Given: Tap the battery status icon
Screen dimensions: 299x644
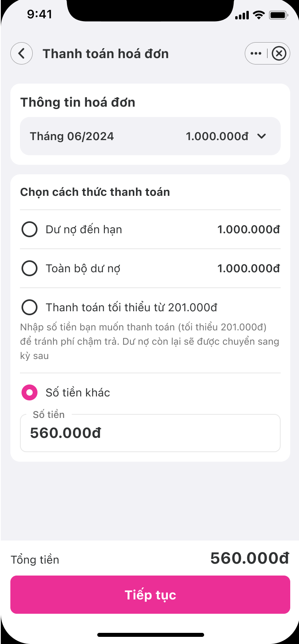Looking at the screenshot, I should coord(279,16).
